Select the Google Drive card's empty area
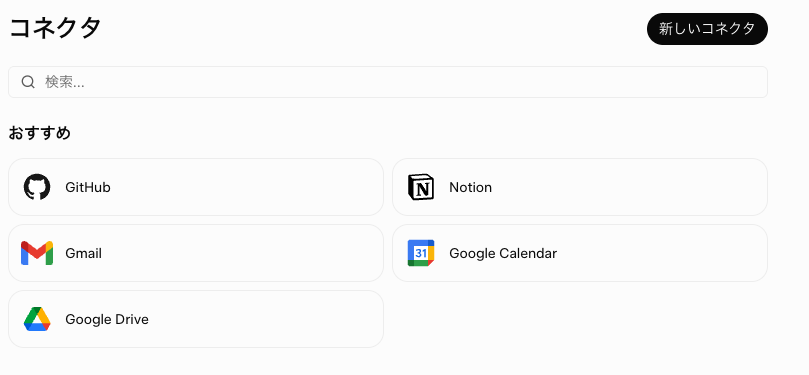The image size is (809, 375). (x=266, y=319)
